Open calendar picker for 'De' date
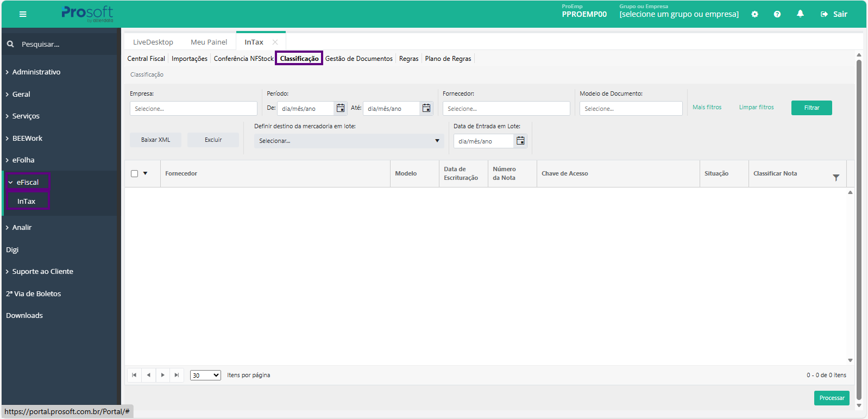Viewport: 868px width, 419px height. 341,108
